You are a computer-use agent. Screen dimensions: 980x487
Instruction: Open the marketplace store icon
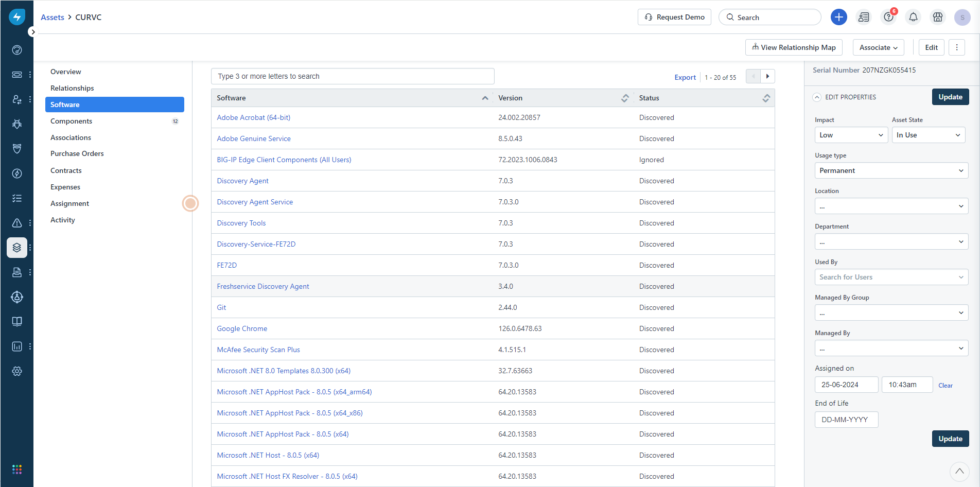coord(938,17)
